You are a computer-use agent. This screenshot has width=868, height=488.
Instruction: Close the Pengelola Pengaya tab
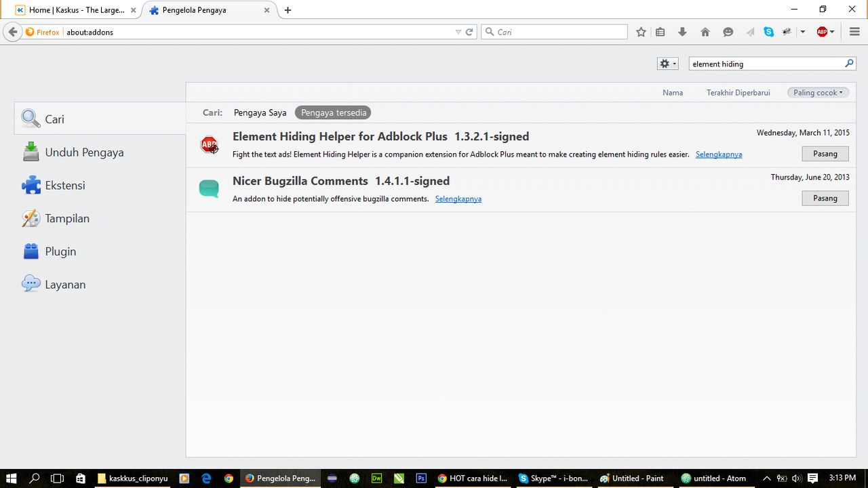[x=267, y=10]
